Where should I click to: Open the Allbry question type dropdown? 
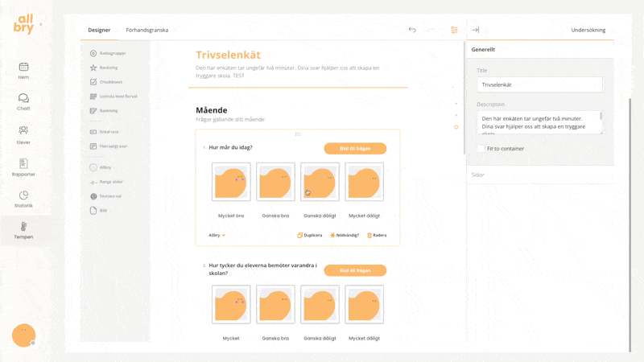217,235
